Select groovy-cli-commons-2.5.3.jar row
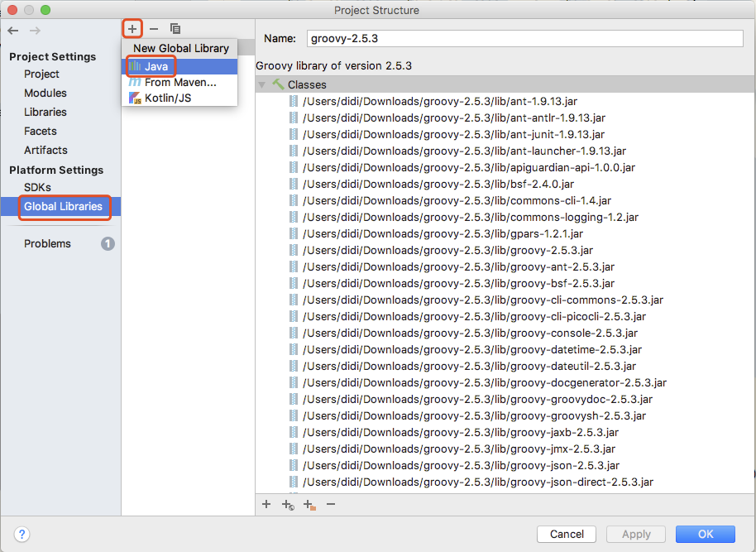The height and width of the screenshot is (552, 756). [505, 300]
